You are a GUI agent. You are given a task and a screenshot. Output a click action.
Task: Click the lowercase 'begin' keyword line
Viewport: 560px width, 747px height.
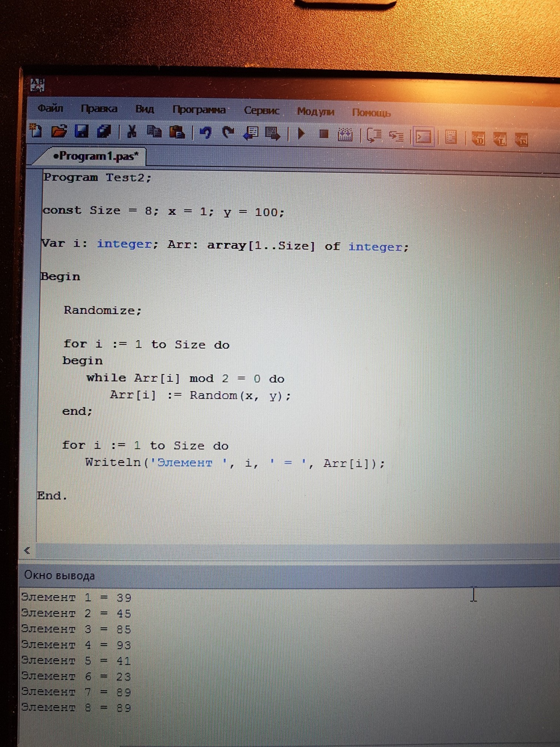[82, 361]
